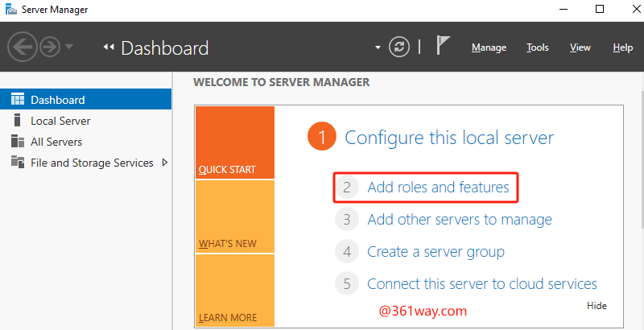Image resolution: width=644 pixels, height=330 pixels.
Task: Click Connect this server to cloud services
Action: click(x=481, y=283)
